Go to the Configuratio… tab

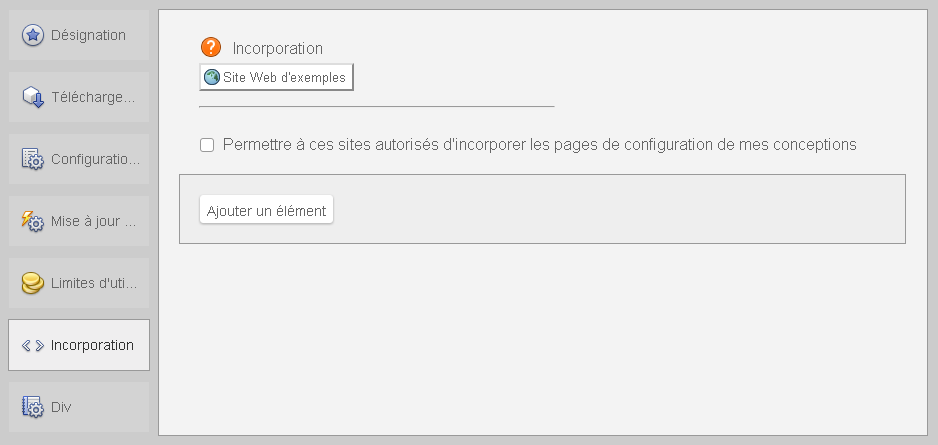[x=79, y=159]
